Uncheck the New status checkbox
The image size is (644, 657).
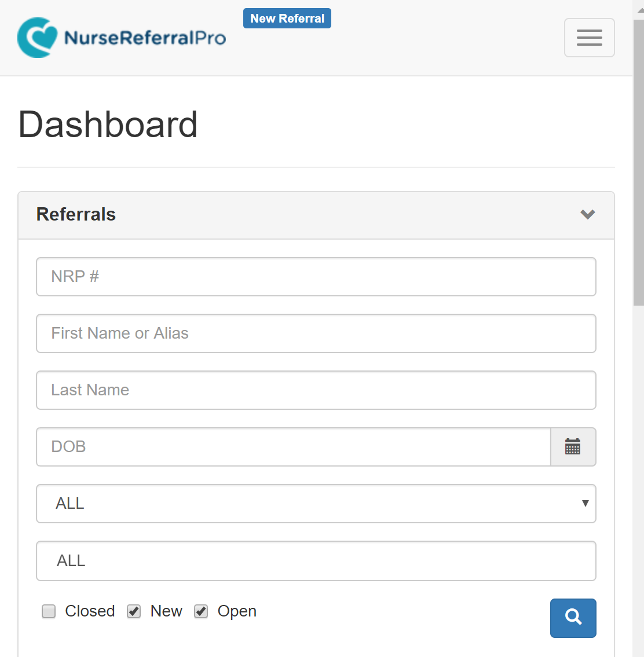[x=134, y=611]
